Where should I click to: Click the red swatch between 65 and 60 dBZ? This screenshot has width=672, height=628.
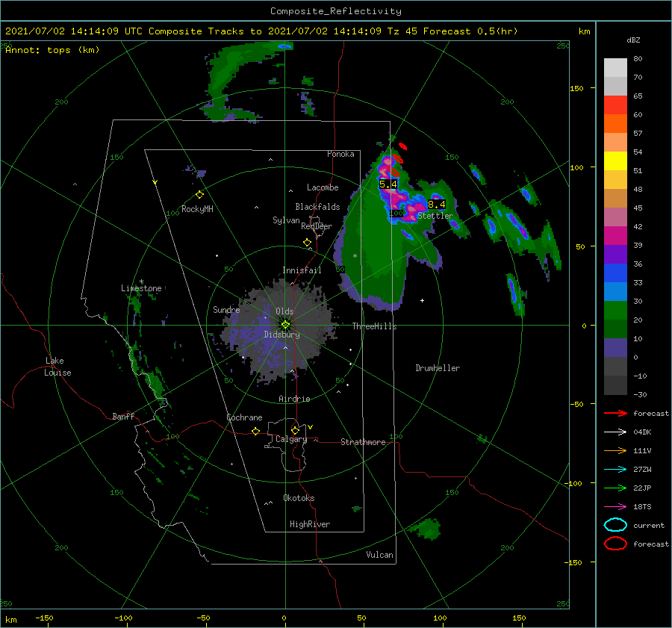click(615, 105)
